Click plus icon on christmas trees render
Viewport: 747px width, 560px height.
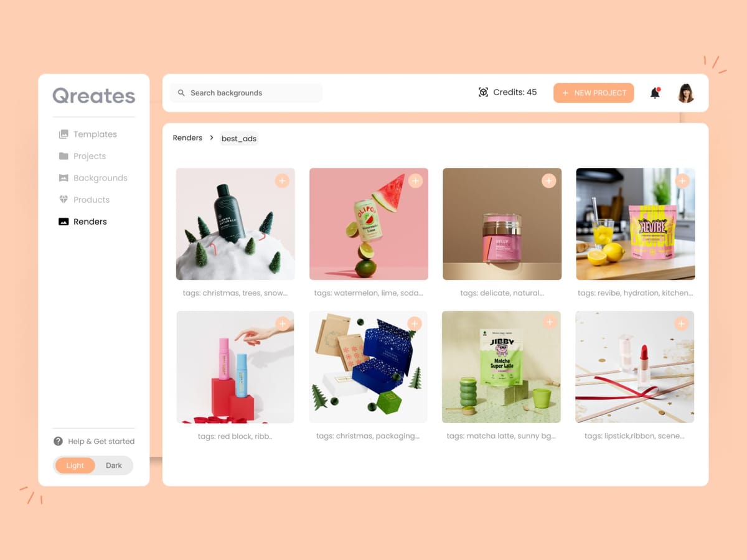[282, 181]
